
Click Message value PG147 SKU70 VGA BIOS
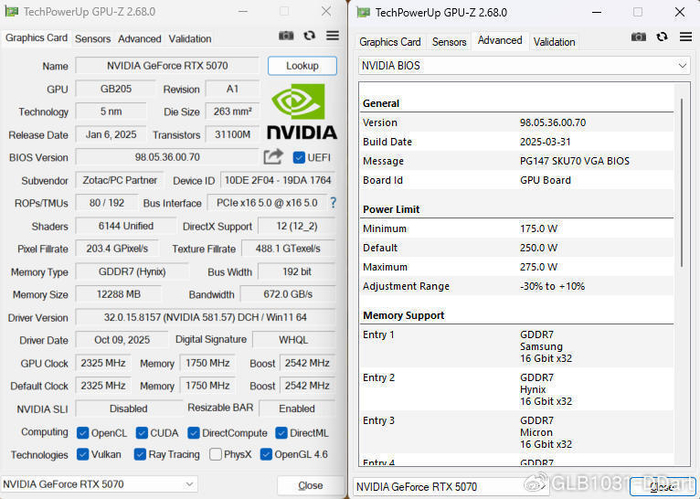point(575,161)
